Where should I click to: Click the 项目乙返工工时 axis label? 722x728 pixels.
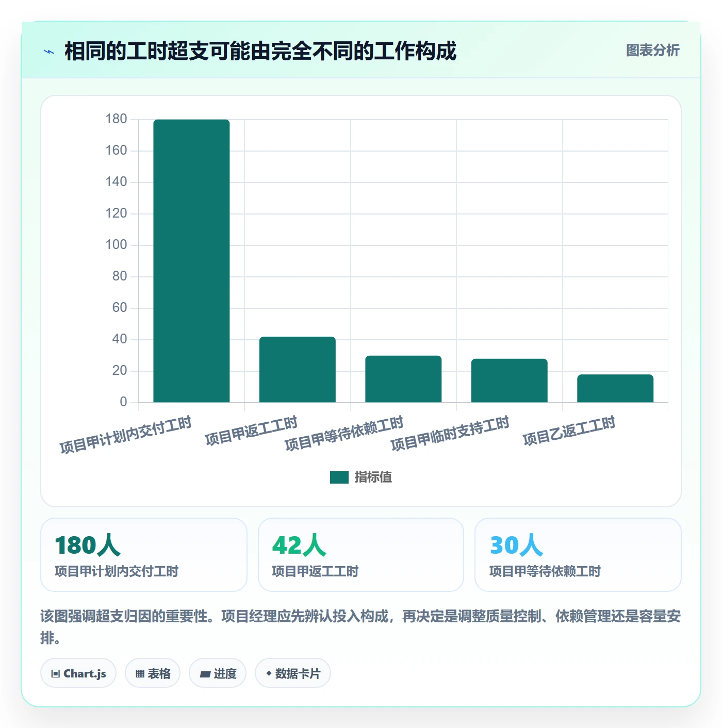pyautogui.click(x=569, y=431)
